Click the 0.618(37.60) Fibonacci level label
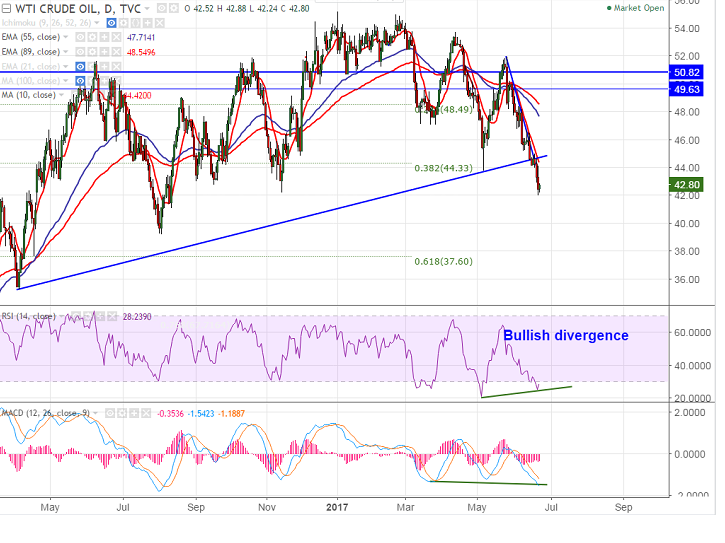This screenshot has width=725, height=543. 443,261
